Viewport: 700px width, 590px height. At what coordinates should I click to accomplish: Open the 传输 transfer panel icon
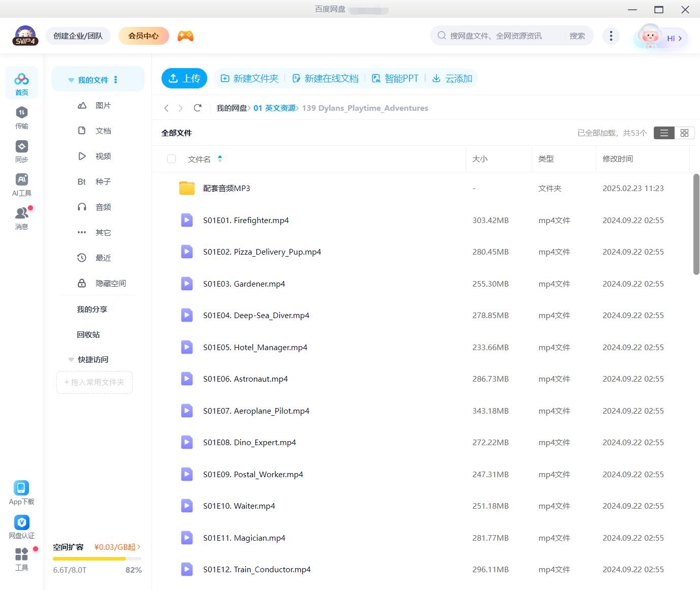coord(21,117)
